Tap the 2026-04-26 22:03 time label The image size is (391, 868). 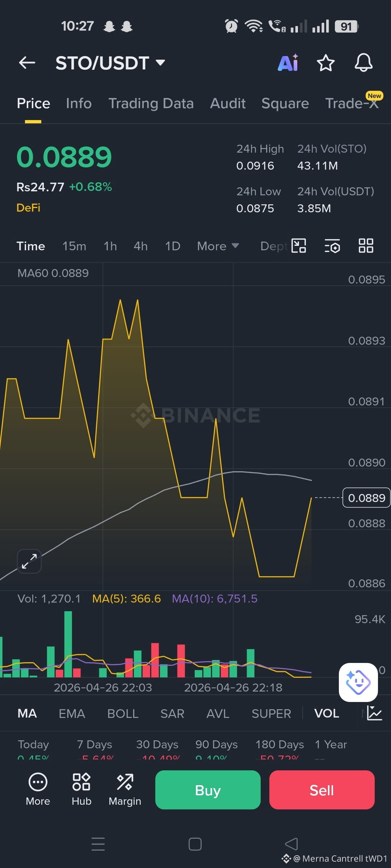(x=103, y=688)
